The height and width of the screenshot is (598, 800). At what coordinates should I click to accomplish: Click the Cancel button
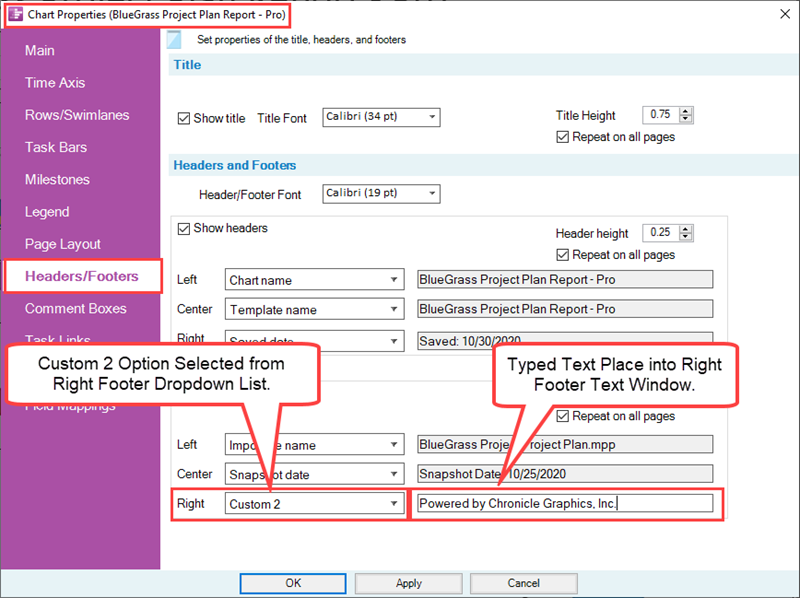(x=523, y=583)
